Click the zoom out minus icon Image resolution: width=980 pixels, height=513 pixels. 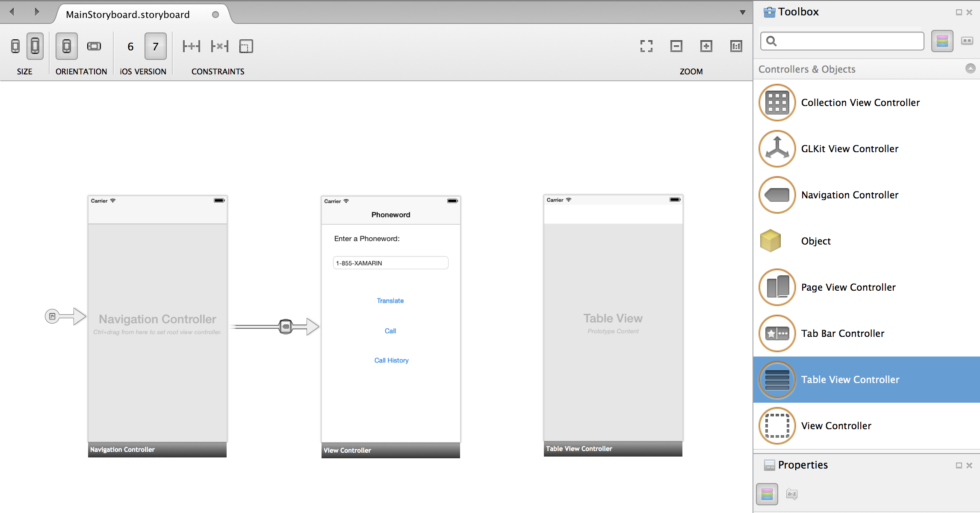pyautogui.click(x=676, y=46)
